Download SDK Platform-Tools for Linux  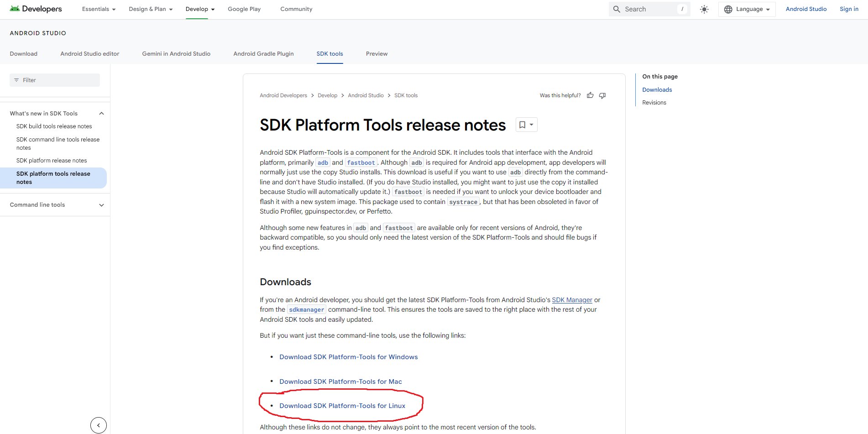342,406
